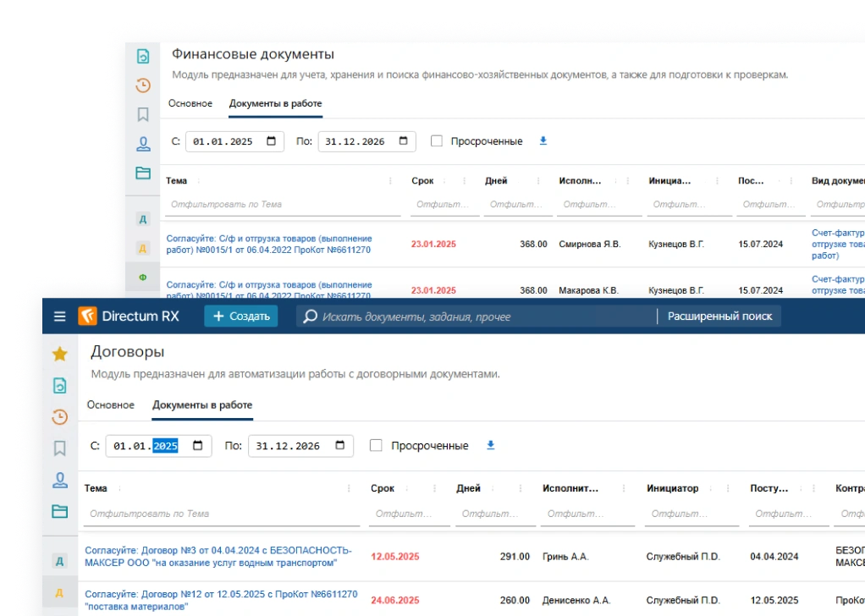
Task: Open Срок column menu in Финансовые документы table
Action: (x=465, y=181)
